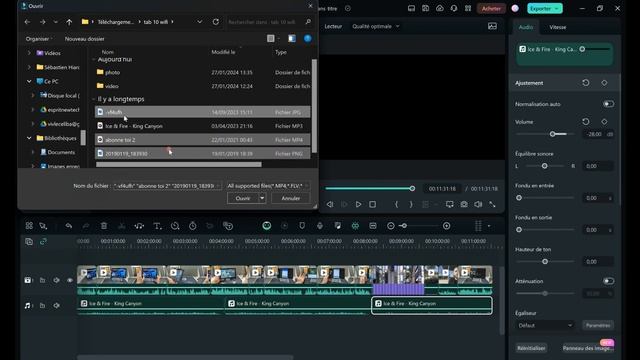Add keyframe diamond beside Volume

604,122
